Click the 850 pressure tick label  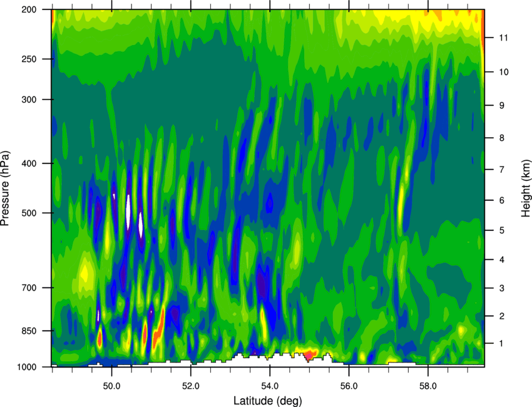click(29, 331)
